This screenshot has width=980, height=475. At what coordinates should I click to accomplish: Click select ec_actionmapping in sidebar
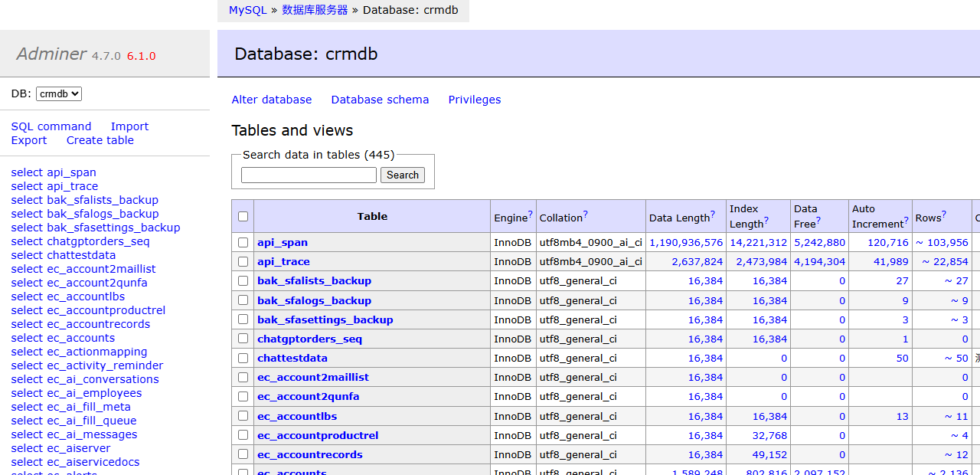point(79,352)
